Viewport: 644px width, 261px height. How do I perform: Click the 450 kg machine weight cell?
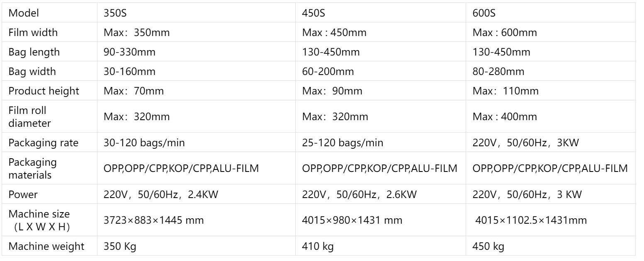488,247
